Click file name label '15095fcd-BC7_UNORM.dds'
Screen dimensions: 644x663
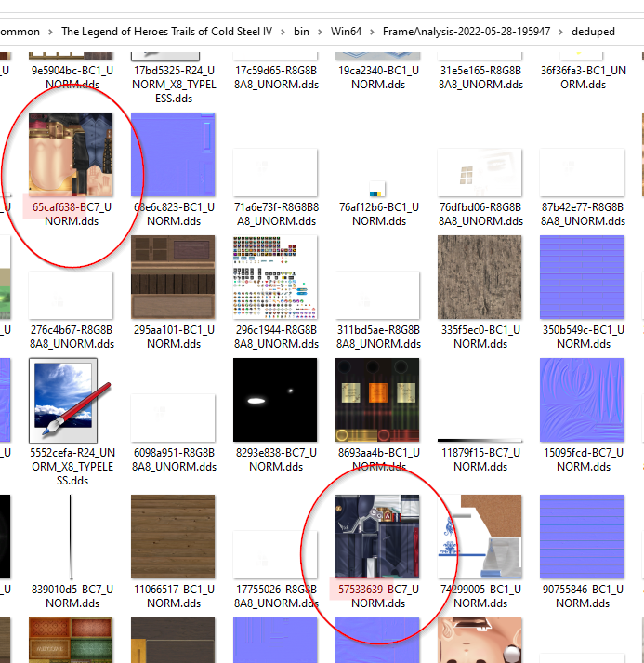point(584,459)
